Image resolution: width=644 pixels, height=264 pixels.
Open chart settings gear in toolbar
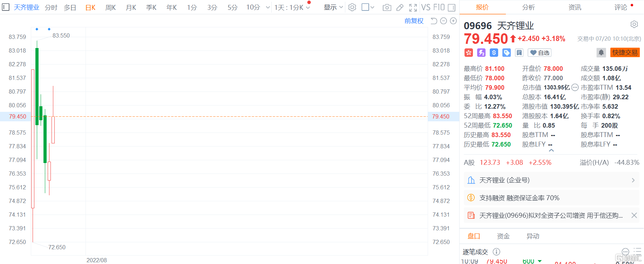click(x=352, y=7)
